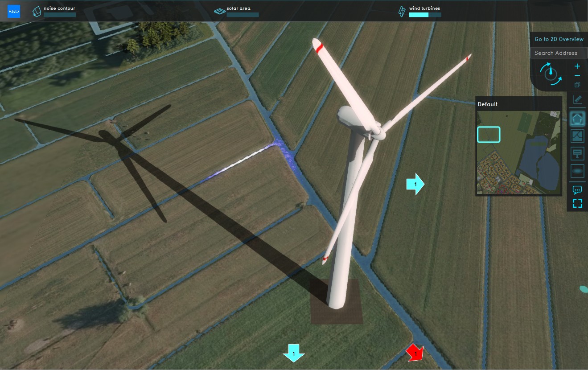
Task: Go to 2D Overview
Action: pos(559,39)
